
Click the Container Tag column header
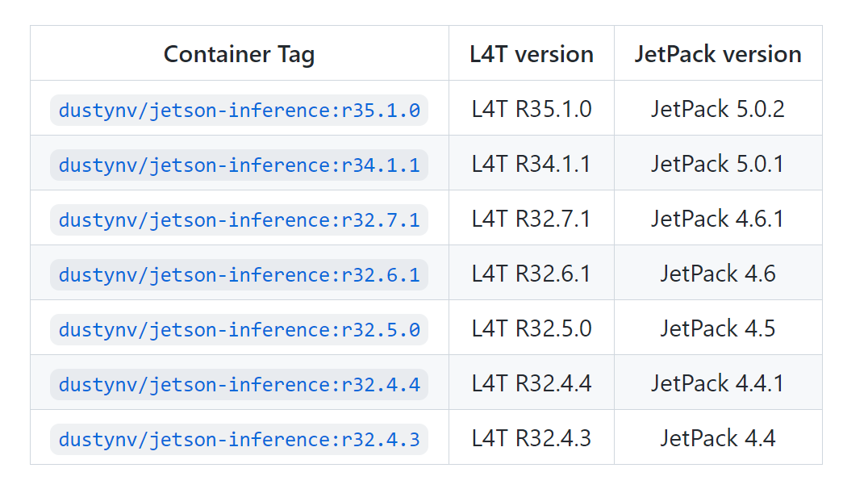pos(239,54)
